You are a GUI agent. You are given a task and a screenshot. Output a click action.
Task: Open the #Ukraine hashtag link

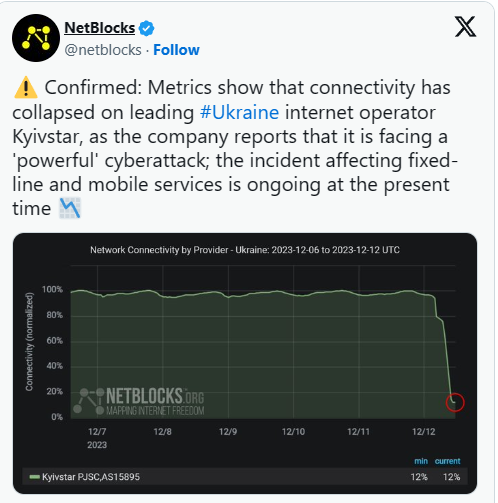[239, 112]
